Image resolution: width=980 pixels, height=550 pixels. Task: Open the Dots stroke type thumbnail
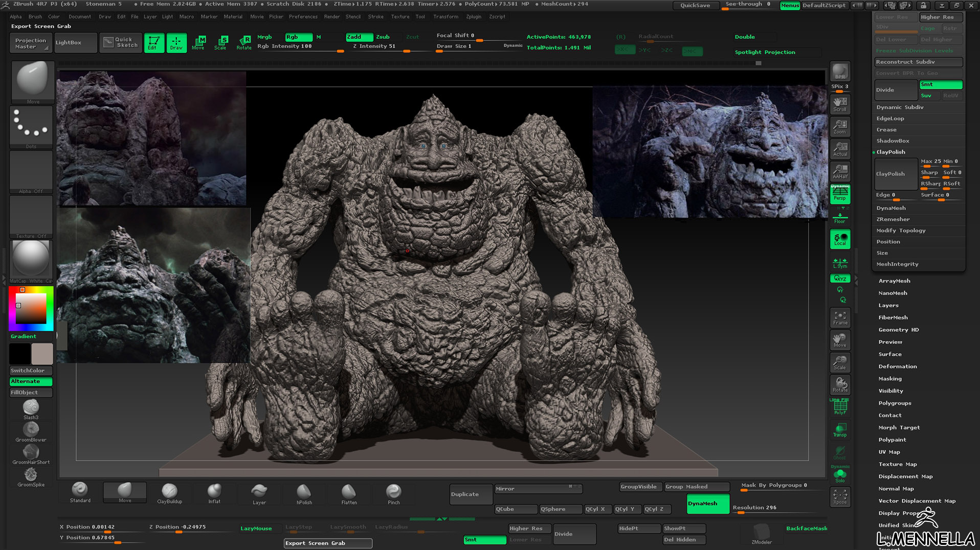click(31, 127)
